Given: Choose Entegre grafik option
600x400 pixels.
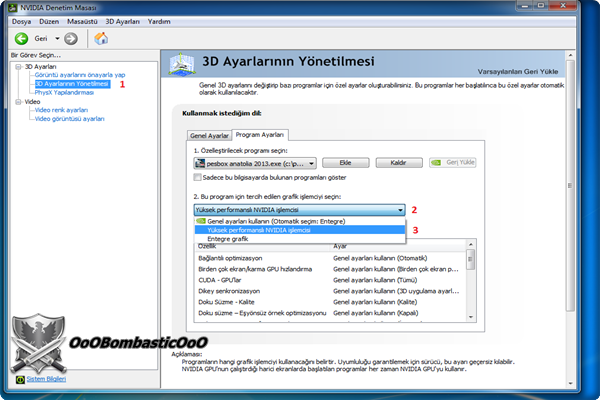Looking at the screenshot, I should 300,239.
